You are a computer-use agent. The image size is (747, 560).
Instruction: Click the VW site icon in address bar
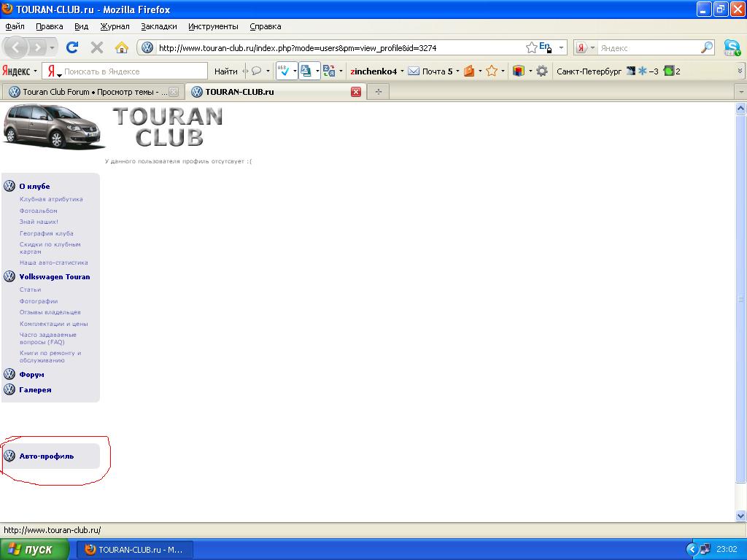(x=147, y=47)
